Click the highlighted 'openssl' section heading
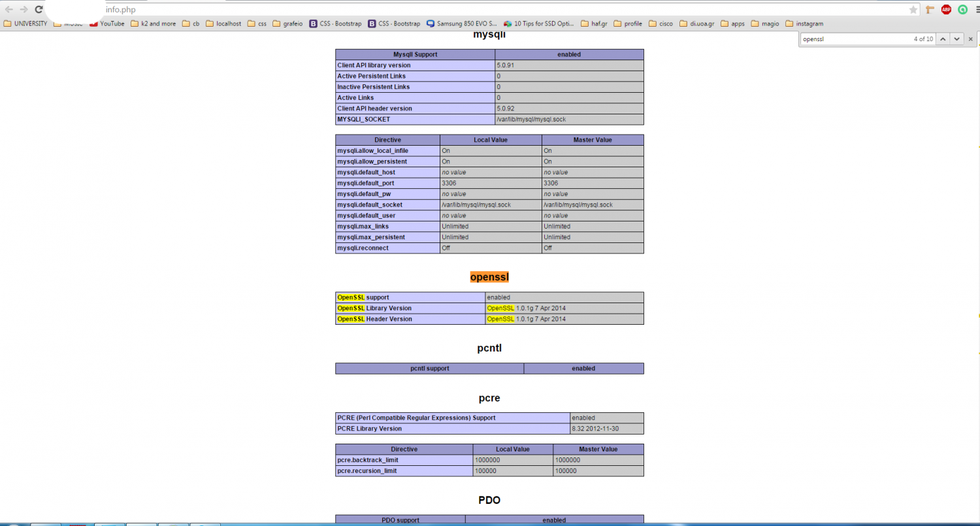This screenshot has width=980, height=526. pyautogui.click(x=489, y=277)
